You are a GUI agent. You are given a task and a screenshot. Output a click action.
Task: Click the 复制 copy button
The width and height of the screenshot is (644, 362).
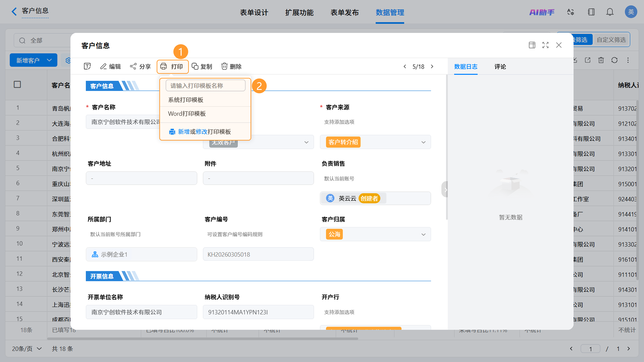click(x=202, y=66)
